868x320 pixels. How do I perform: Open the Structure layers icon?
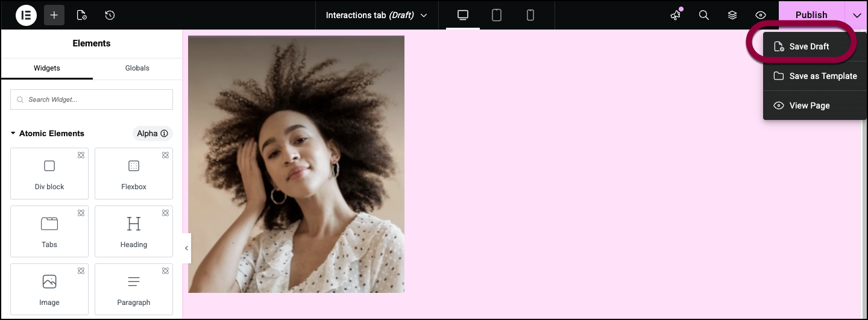[x=732, y=15]
